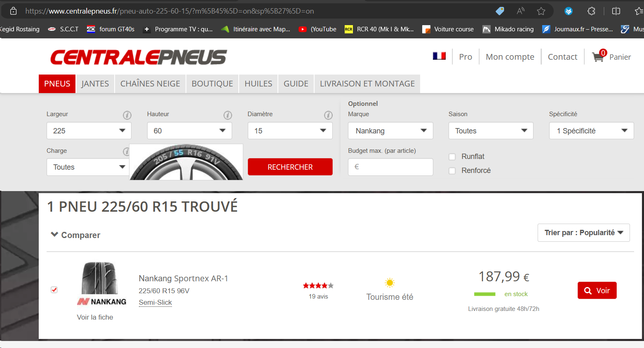Select the JANTES tab
This screenshot has width=644, height=348.
(95, 84)
